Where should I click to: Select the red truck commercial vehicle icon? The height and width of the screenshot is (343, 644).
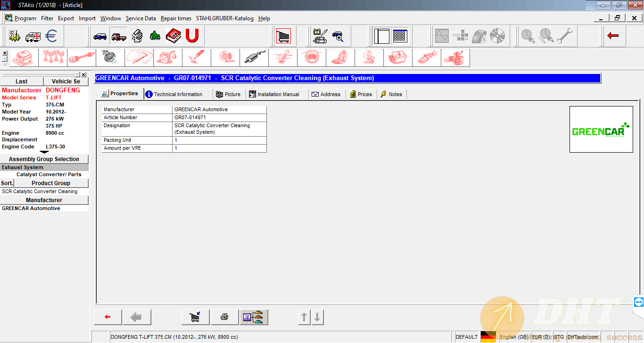tap(118, 36)
